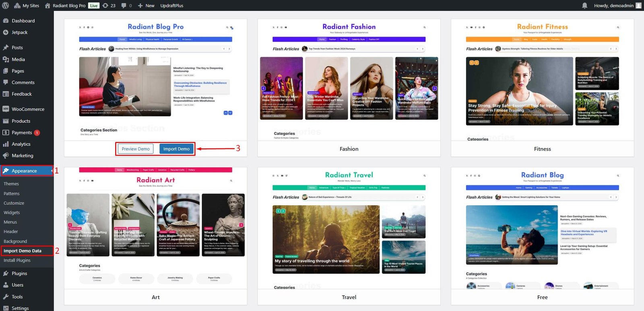The height and width of the screenshot is (311, 644).
Task: Open the Jetpack menu
Action: 19,33
